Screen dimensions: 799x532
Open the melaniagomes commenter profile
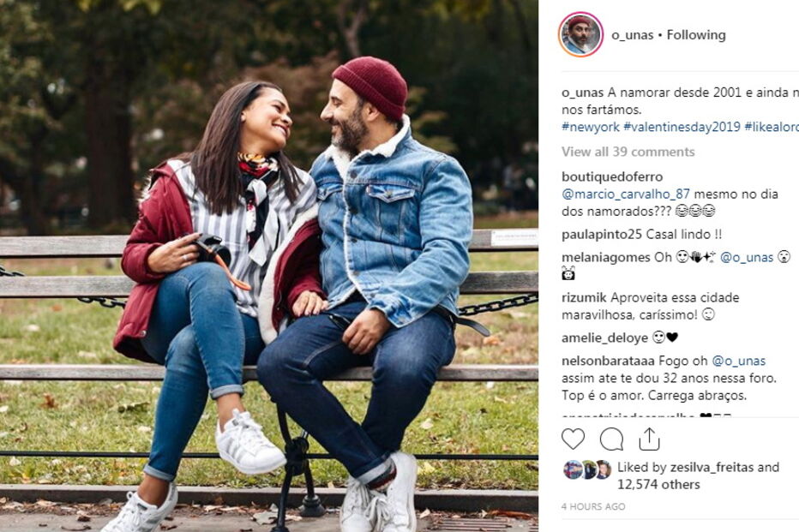coord(606,258)
